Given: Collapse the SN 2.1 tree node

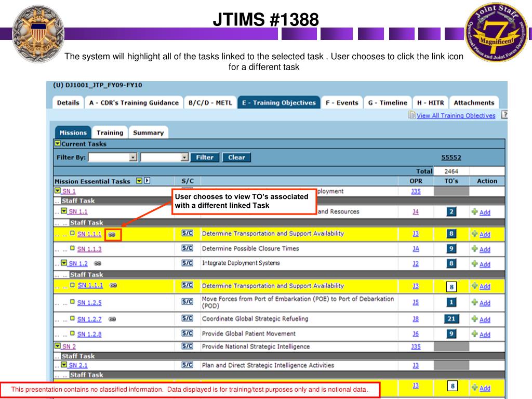Looking at the screenshot, I should click(x=64, y=365).
